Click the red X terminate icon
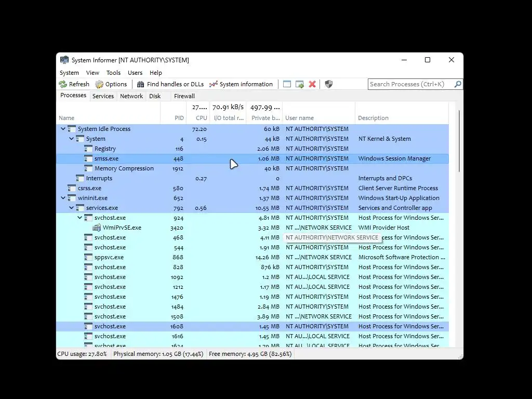Screen dimensions: 532x399 click(x=312, y=84)
